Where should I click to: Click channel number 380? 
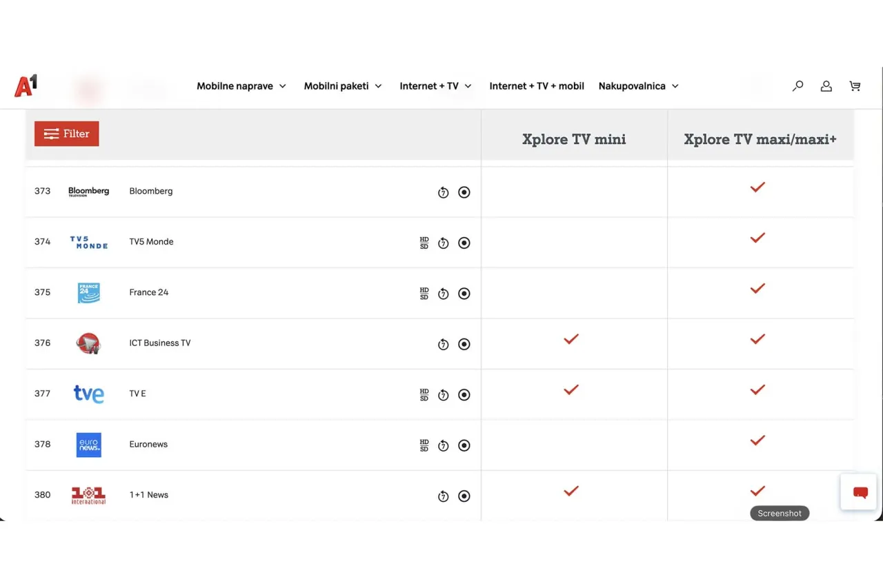[x=43, y=495]
